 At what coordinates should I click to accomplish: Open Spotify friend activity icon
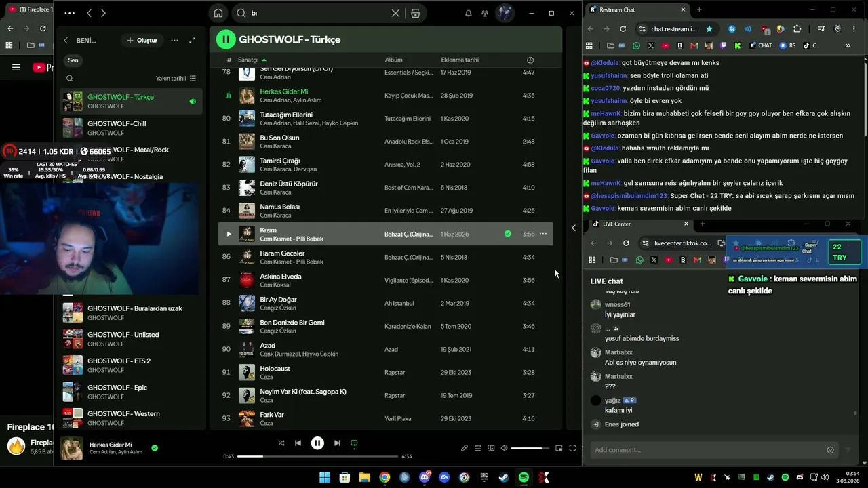[485, 13]
